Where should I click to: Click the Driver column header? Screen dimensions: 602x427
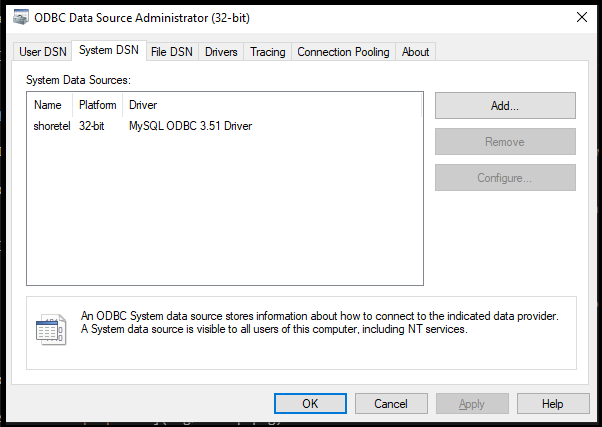tap(143, 105)
